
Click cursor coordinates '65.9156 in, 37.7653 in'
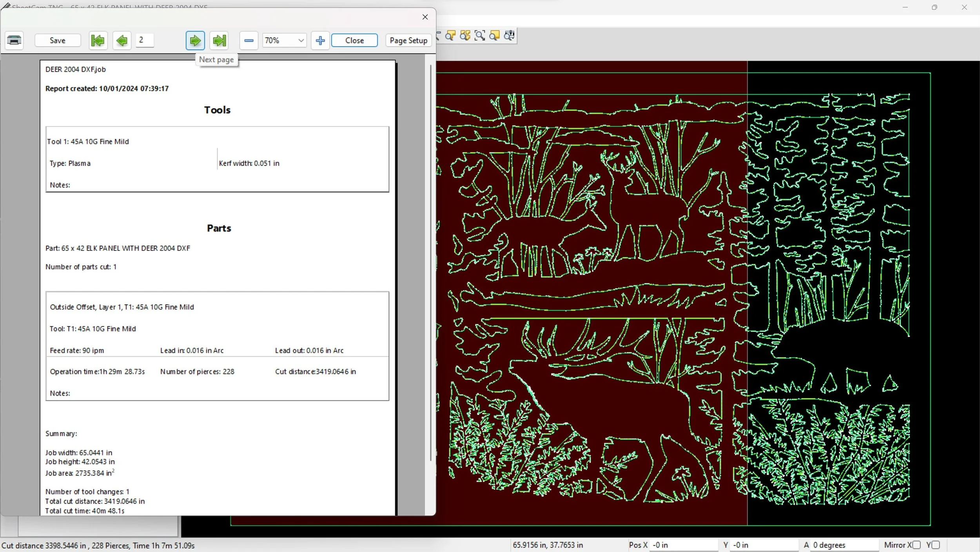click(x=548, y=545)
